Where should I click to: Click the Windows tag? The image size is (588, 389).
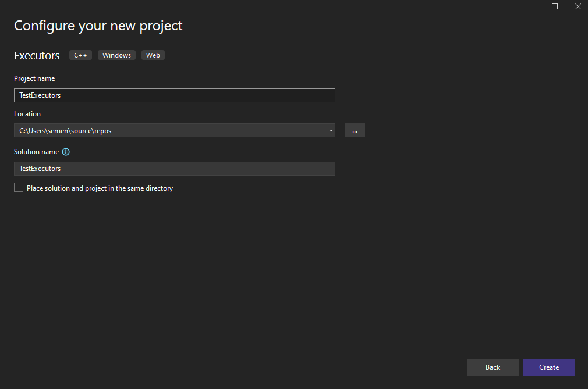pos(116,55)
